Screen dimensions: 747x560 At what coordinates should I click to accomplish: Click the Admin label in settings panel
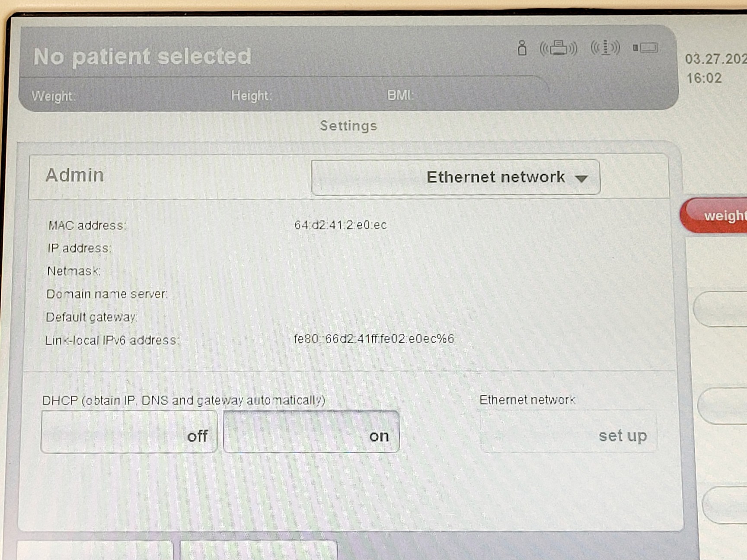(x=75, y=175)
